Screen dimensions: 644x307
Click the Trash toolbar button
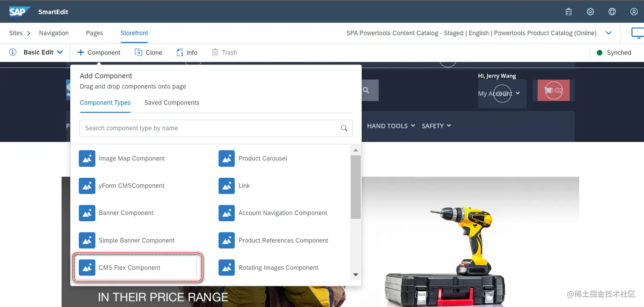(224, 52)
